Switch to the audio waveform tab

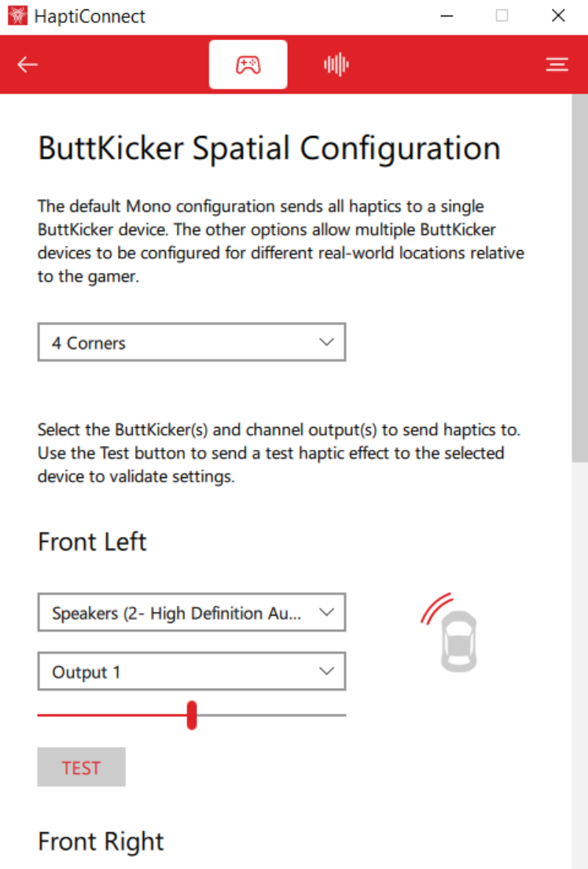coord(336,64)
